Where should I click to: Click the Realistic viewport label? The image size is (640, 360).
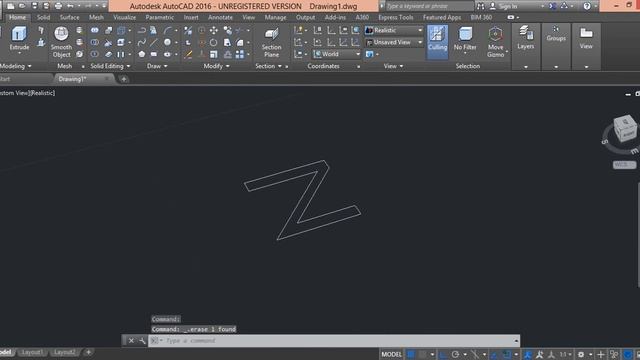pyautogui.click(x=43, y=93)
